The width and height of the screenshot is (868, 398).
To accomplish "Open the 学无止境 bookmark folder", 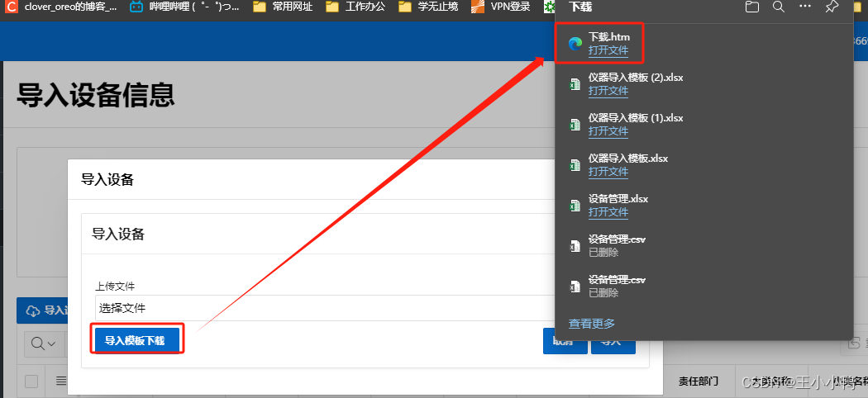I will (x=428, y=7).
